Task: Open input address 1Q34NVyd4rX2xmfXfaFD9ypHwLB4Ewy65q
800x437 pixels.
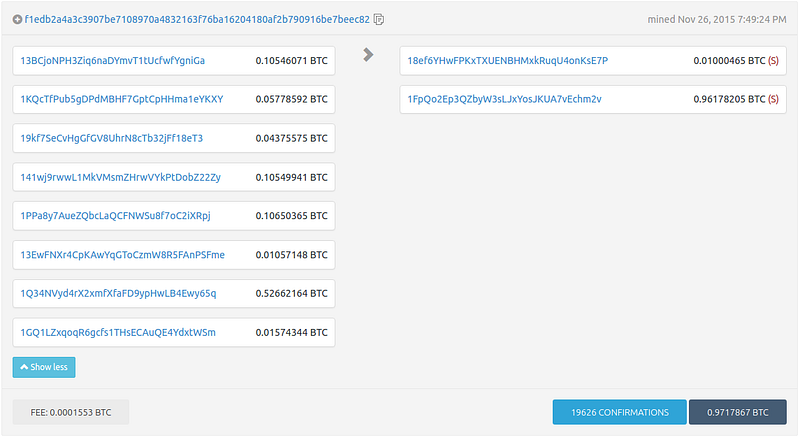Action: pyautogui.click(x=118, y=293)
